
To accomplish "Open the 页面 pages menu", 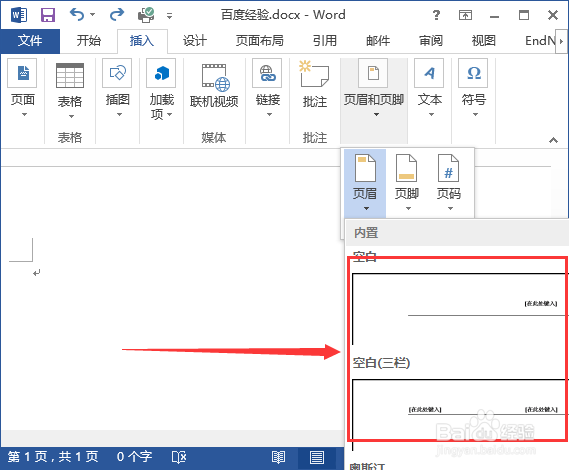I will click(x=22, y=88).
